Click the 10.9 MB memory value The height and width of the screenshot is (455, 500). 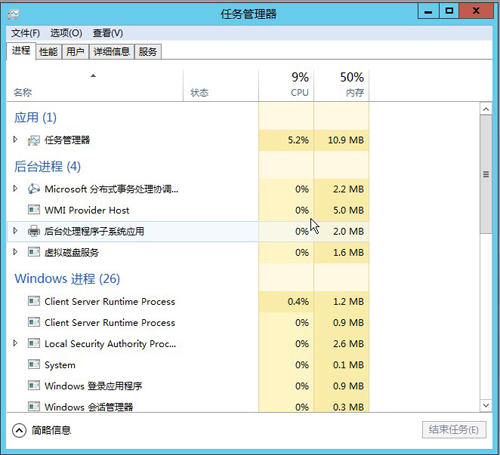(x=346, y=140)
